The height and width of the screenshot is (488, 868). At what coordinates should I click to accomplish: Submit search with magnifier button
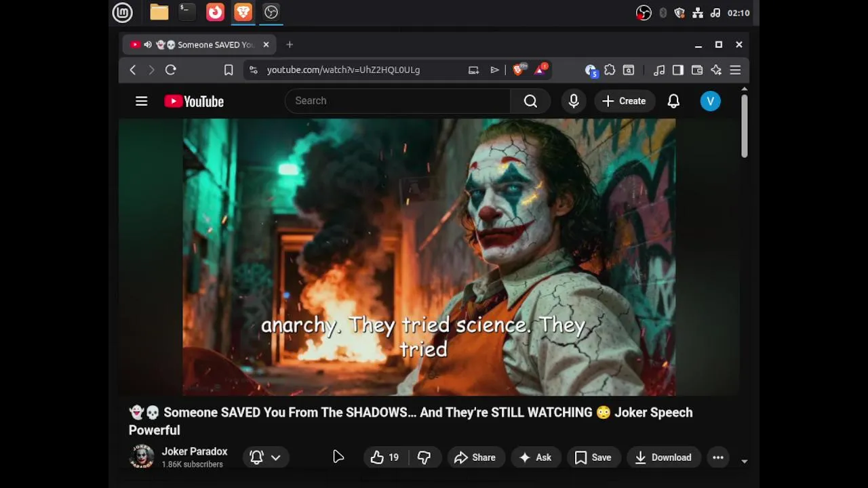point(530,101)
